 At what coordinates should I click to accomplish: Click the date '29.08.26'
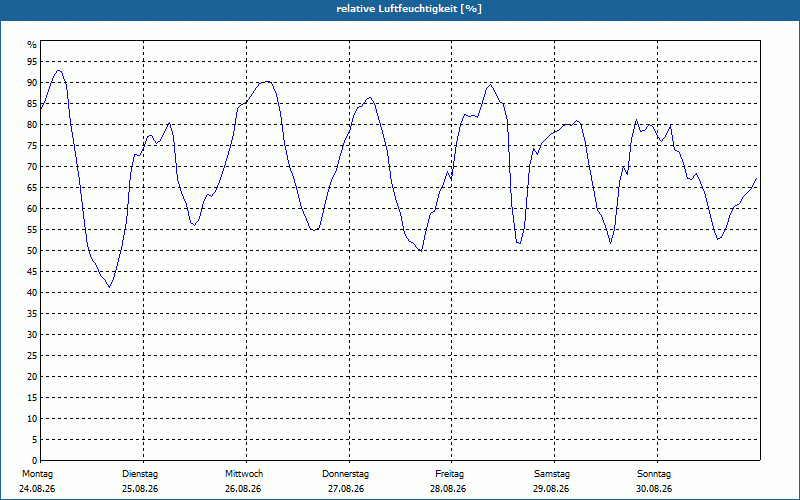pos(551,489)
